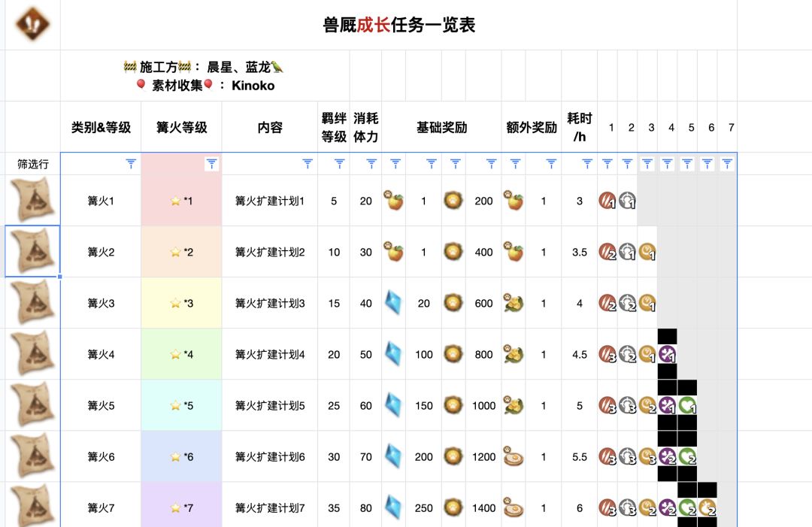
Task: Click the gold skill icon in 篝火2 row
Action: click(647, 252)
